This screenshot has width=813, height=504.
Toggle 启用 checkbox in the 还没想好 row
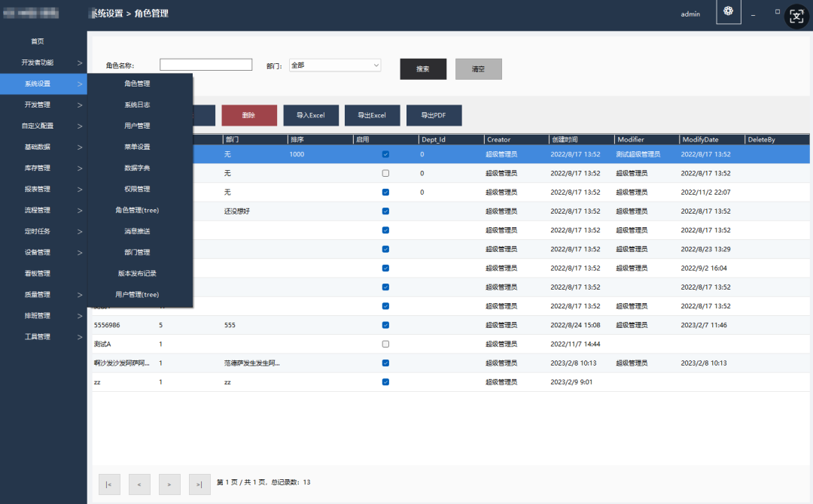[x=385, y=211]
